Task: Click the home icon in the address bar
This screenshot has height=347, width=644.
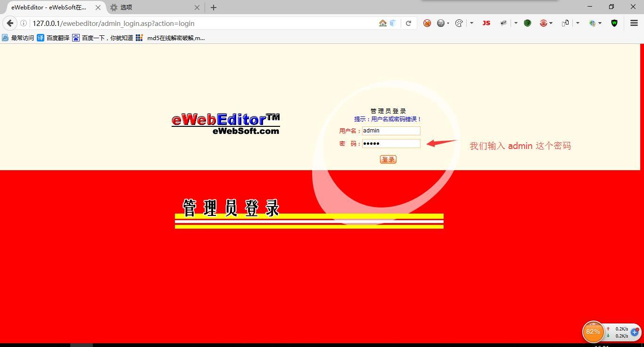Action: pyautogui.click(x=383, y=23)
